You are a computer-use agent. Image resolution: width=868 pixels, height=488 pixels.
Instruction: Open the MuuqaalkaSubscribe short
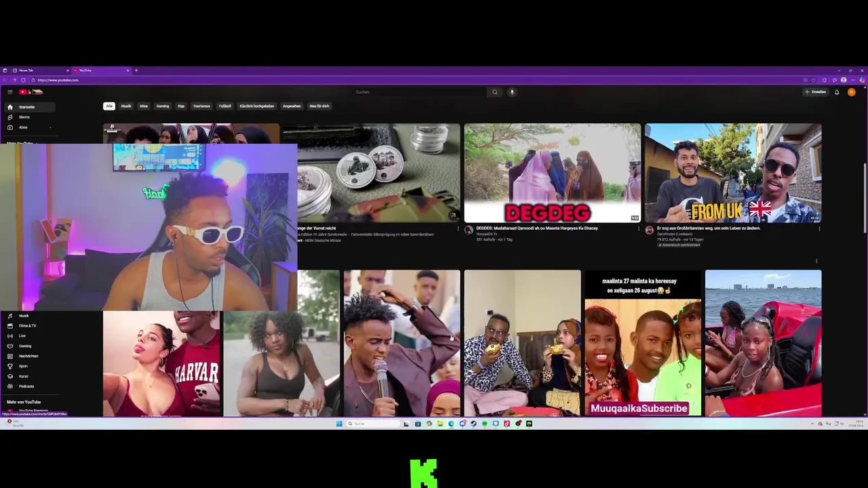coord(643,343)
